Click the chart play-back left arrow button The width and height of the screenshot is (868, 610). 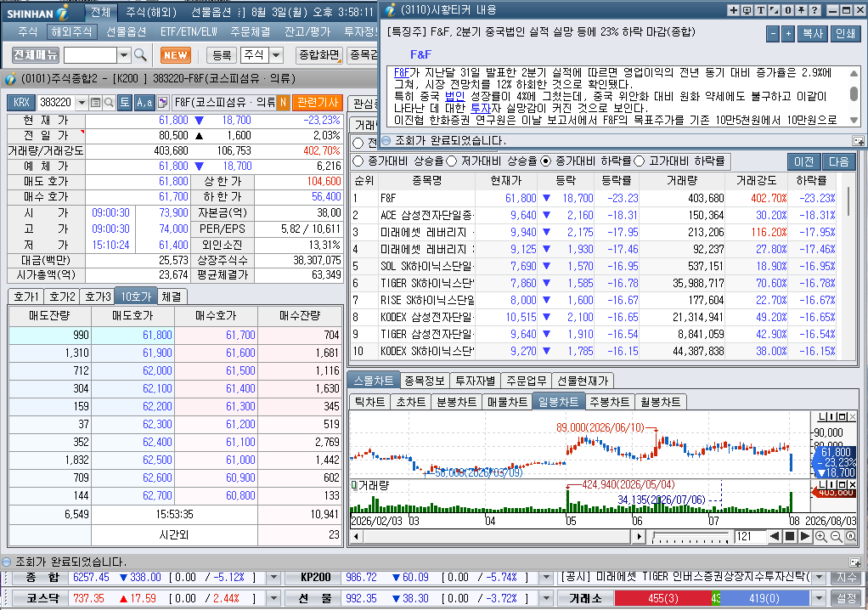click(x=775, y=536)
